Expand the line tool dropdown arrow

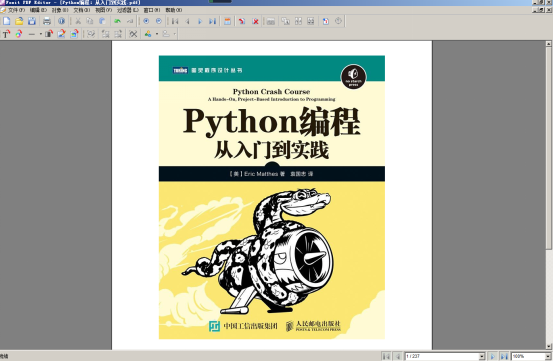tap(41, 34)
